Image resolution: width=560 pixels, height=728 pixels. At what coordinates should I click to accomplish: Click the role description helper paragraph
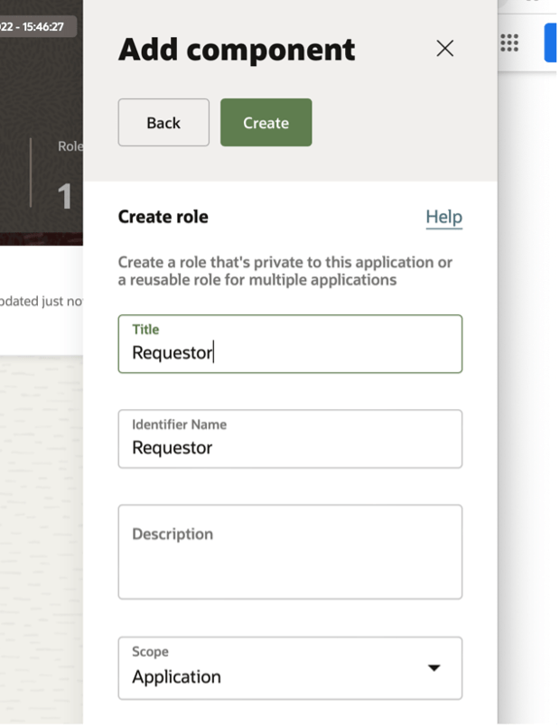point(285,271)
